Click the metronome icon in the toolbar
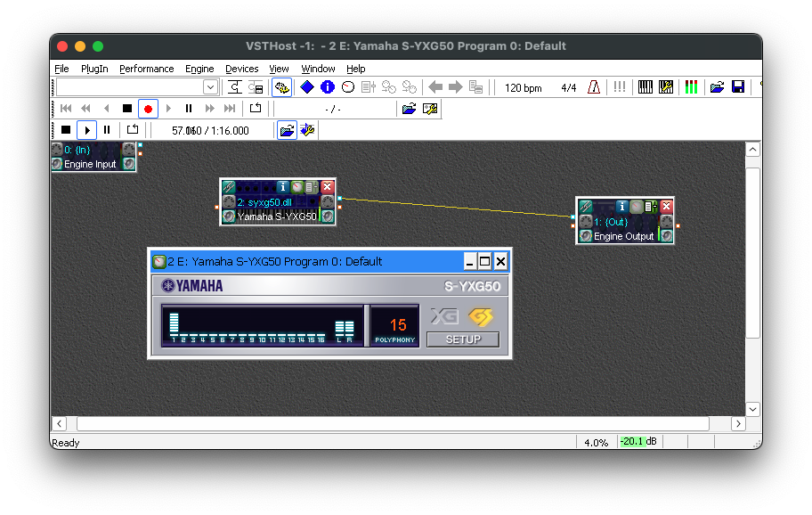 pos(594,87)
